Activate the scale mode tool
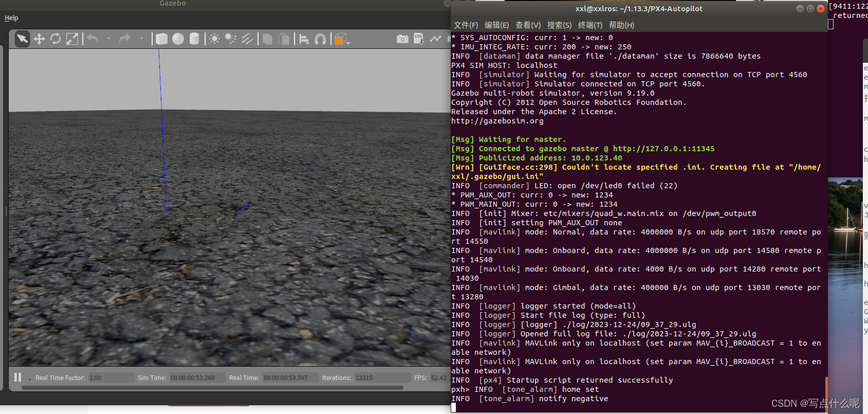 pyautogui.click(x=72, y=39)
